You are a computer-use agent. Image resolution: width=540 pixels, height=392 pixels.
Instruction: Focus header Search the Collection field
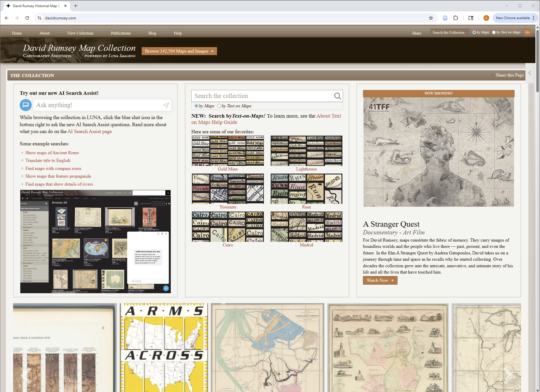click(x=449, y=33)
